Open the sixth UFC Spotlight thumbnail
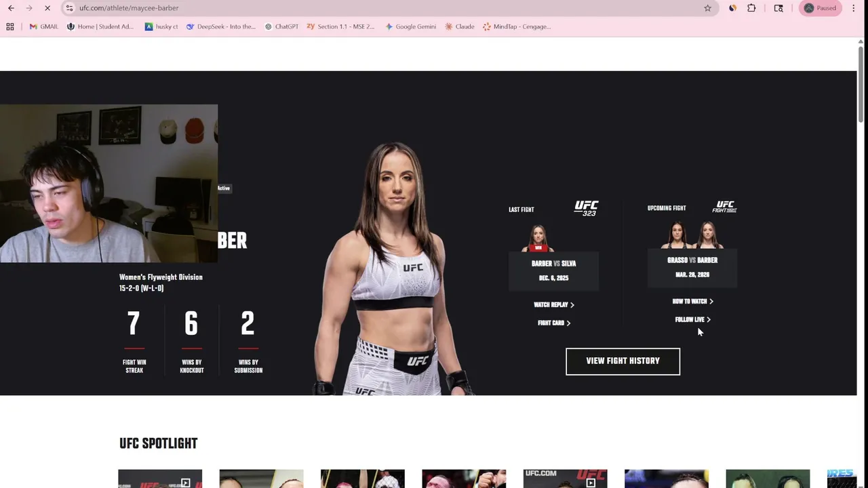868x488 pixels. coord(667,479)
